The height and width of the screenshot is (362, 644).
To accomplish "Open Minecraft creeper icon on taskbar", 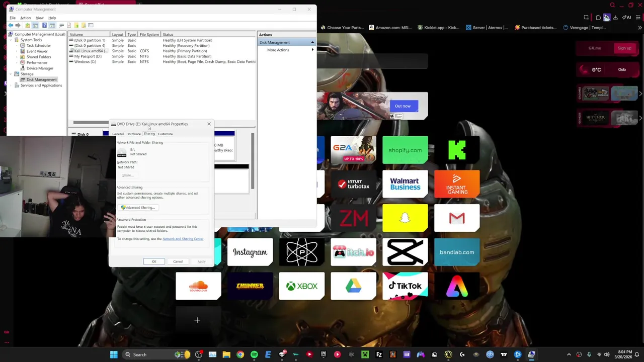I will tap(365, 354).
